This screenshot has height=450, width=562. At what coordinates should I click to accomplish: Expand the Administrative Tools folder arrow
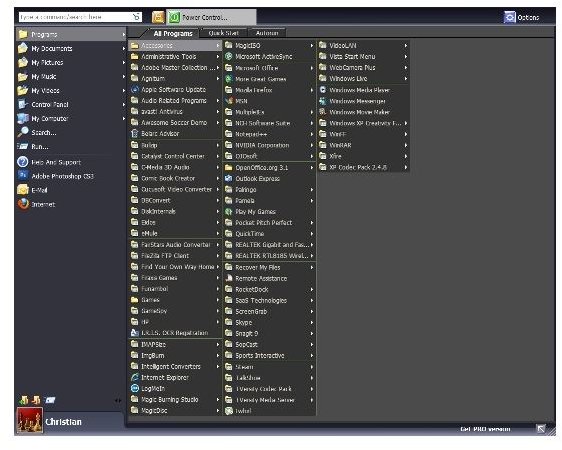click(218, 57)
